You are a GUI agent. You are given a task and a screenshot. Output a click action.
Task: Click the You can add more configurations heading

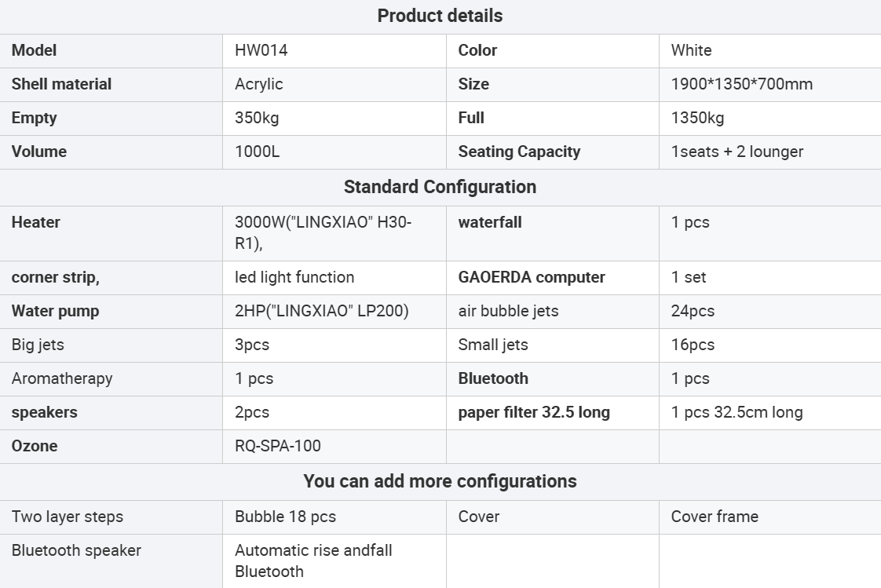click(440, 481)
